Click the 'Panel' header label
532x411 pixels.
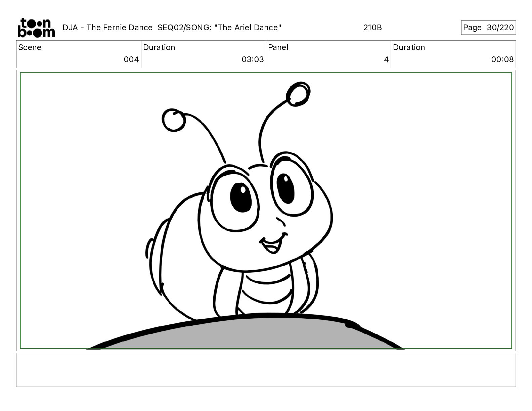[278, 47]
